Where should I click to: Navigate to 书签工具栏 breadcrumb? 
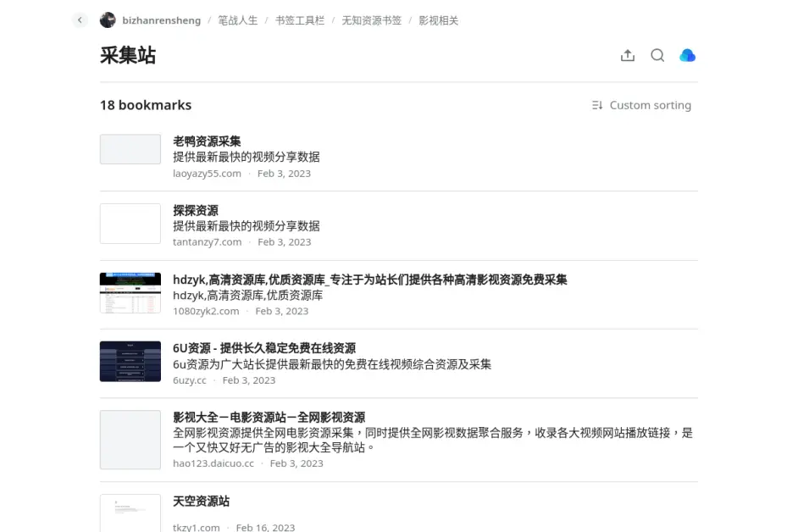click(299, 20)
